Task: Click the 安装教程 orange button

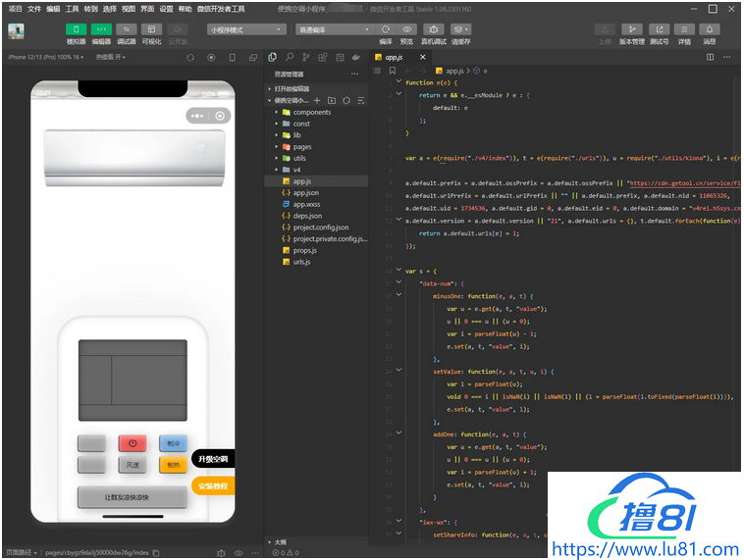Action: (212, 486)
